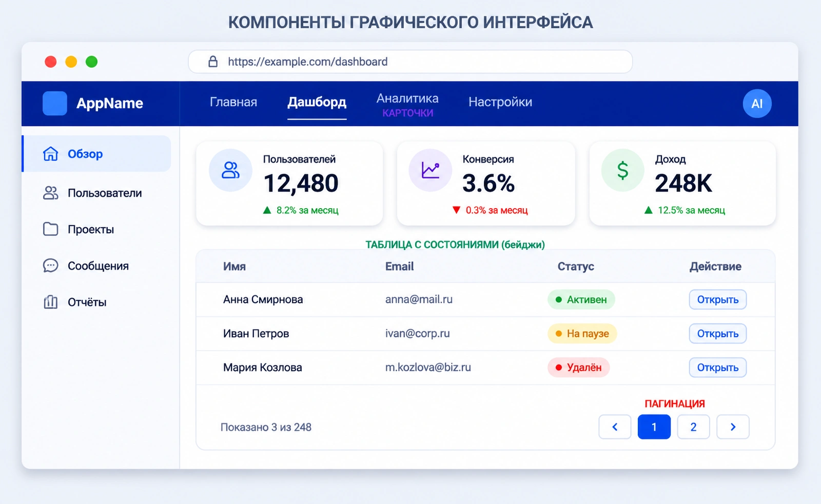
Task: Click the red window close dot
Action: click(x=51, y=62)
